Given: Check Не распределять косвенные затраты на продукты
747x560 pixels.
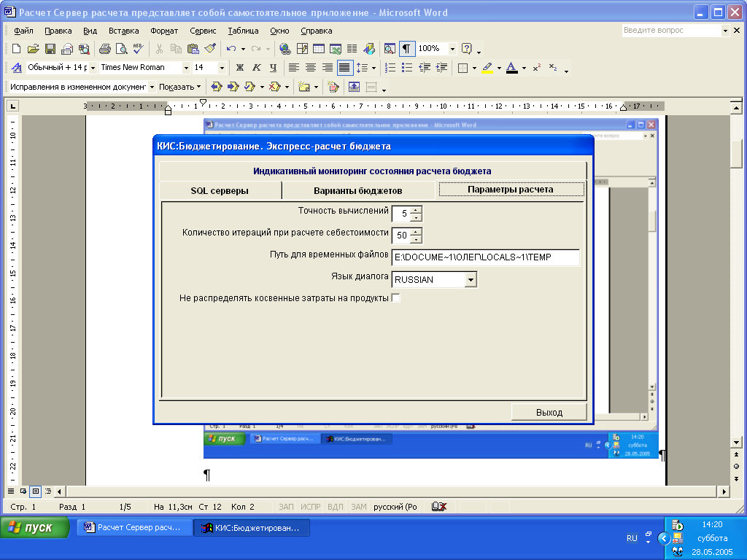Looking at the screenshot, I should (x=395, y=298).
